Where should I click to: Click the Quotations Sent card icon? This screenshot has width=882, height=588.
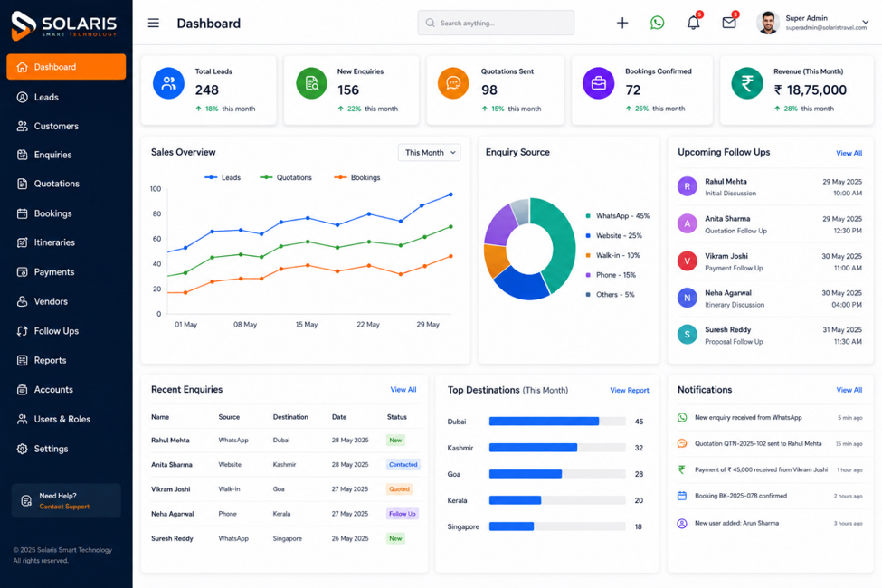pos(453,83)
